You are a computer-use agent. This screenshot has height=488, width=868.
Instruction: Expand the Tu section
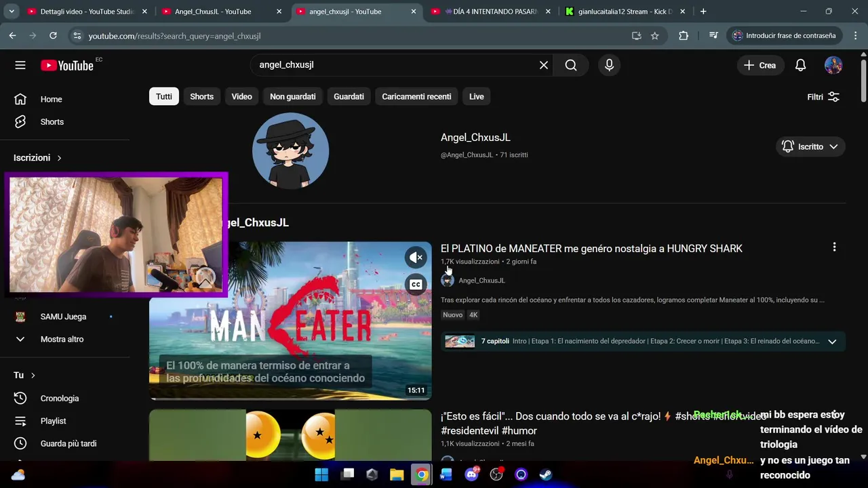pyautogui.click(x=24, y=375)
